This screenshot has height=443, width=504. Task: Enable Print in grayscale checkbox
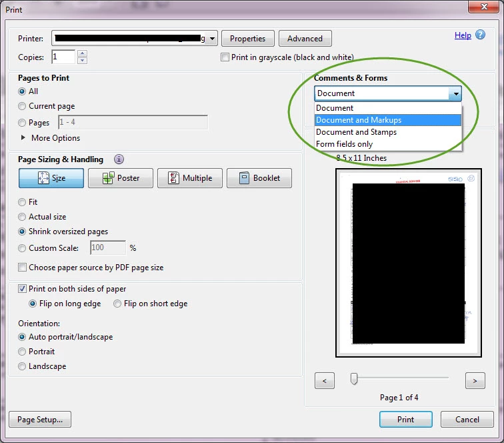pos(225,57)
